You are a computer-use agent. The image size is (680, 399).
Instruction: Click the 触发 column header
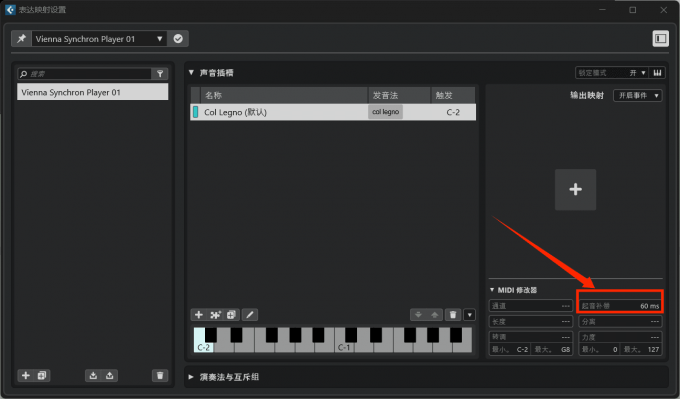click(453, 95)
